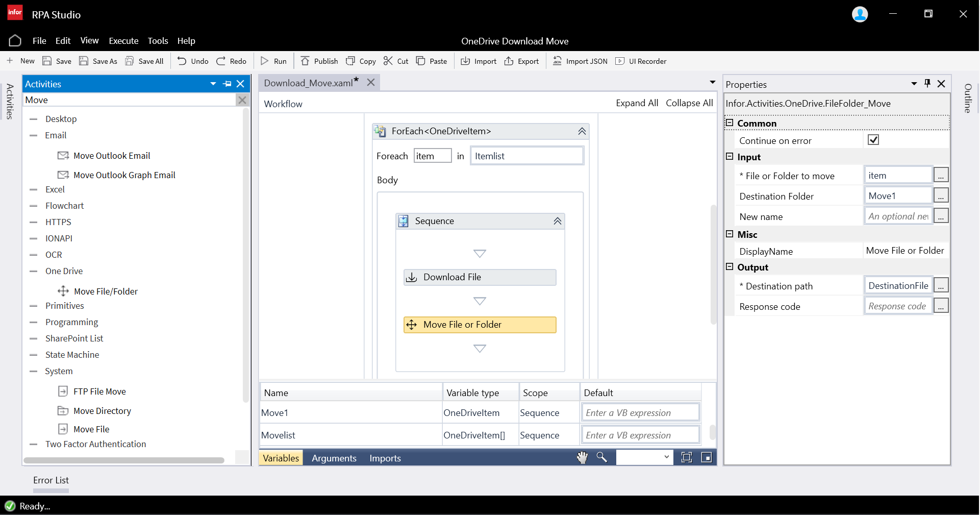Clear the Move search in Activities
Image resolution: width=980 pixels, height=515 pixels.
tap(242, 100)
